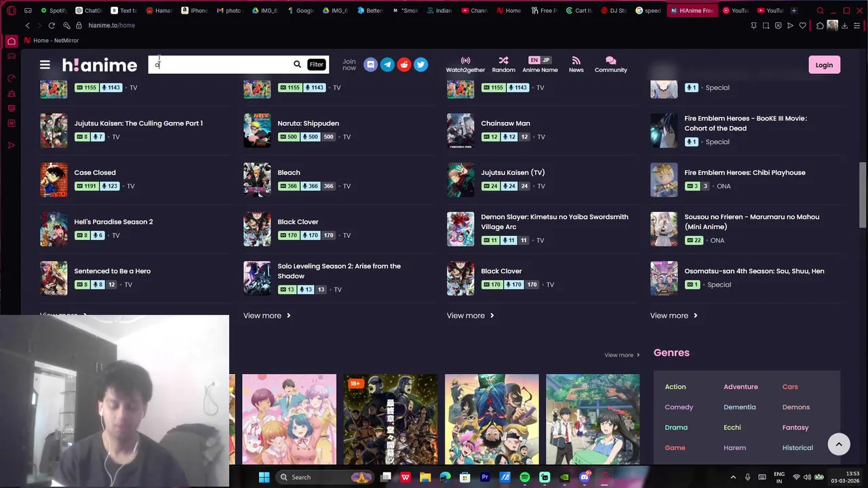Click the HiAnime logo
Viewport: 868px width, 488px height.
(x=100, y=65)
